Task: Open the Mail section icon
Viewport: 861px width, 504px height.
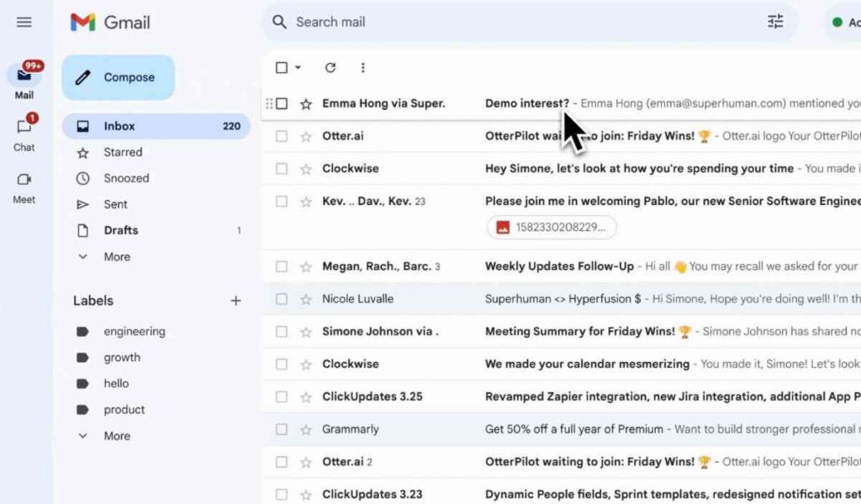Action: coord(24,75)
